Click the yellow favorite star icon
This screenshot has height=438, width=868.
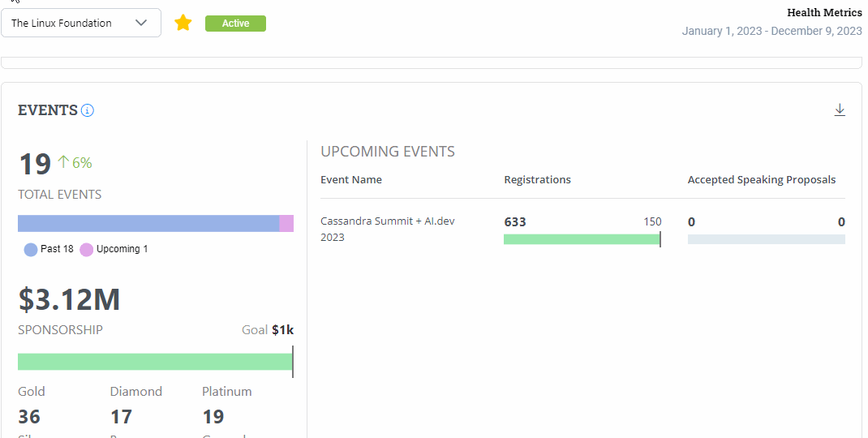click(183, 23)
